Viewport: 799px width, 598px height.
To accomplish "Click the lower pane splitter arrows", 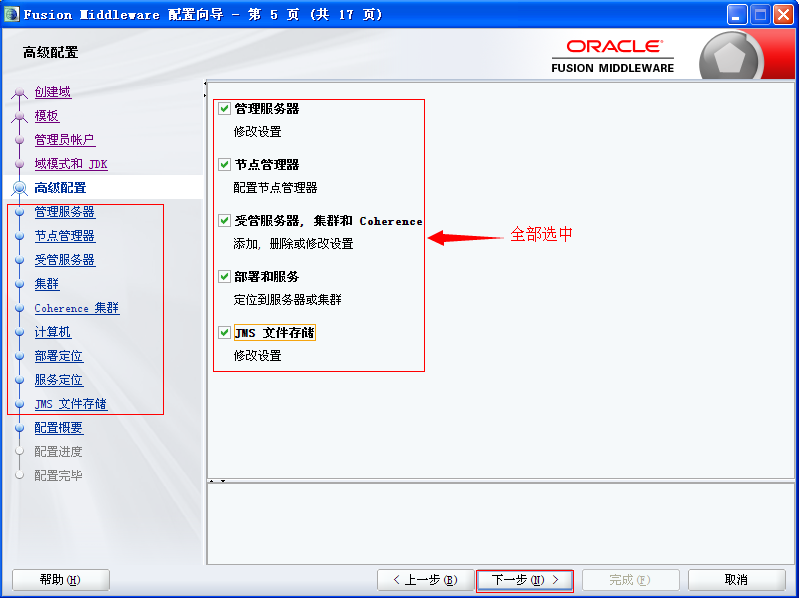I will tap(217, 480).
